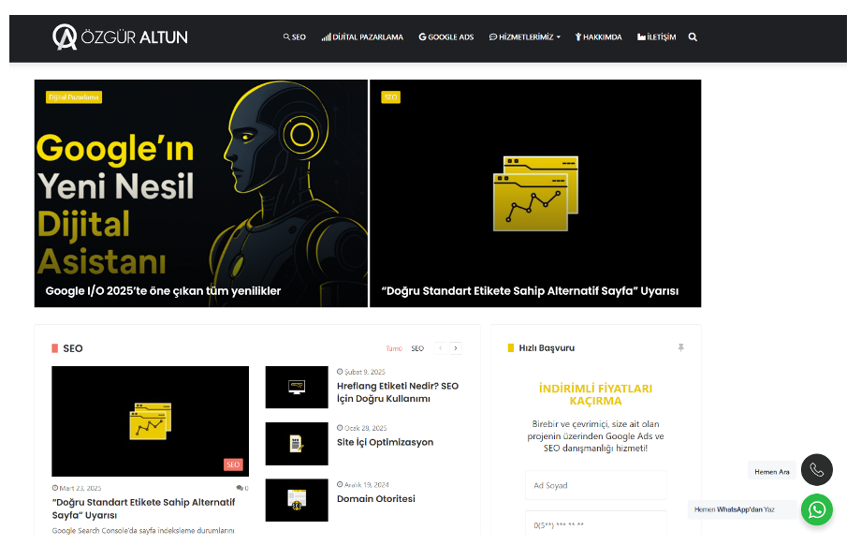Open the search magnifier icon in navbar

click(693, 37)
